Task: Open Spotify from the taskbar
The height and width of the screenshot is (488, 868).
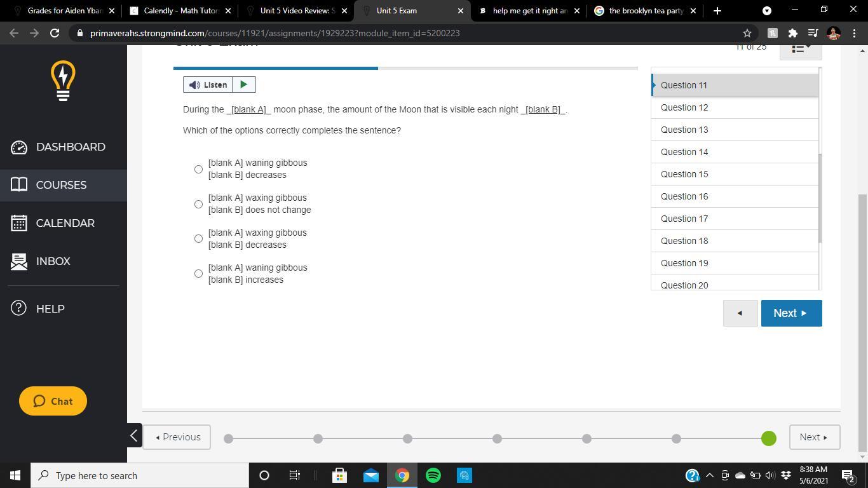Action: click(x=433, y=475)
